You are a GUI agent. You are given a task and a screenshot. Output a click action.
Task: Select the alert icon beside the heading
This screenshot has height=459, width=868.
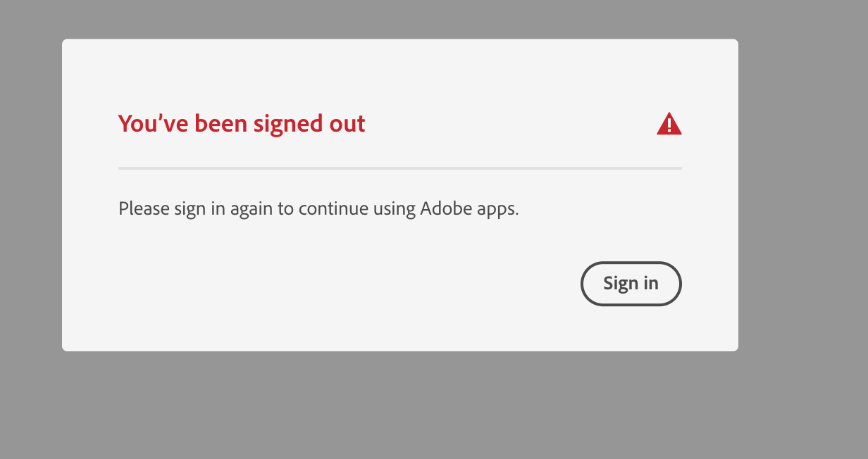(x=669, y=125)
